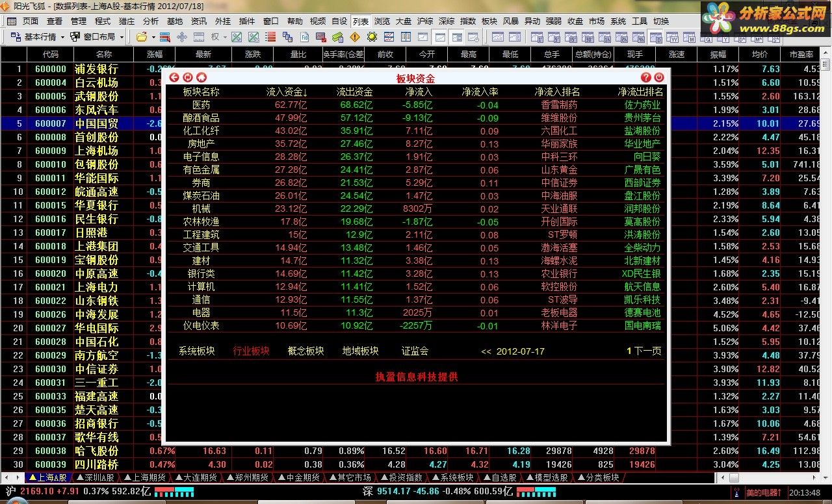The height and width of the screenshot is (504, 832).
Task: Click the 1h period chart icon
Action: (604, 37)
